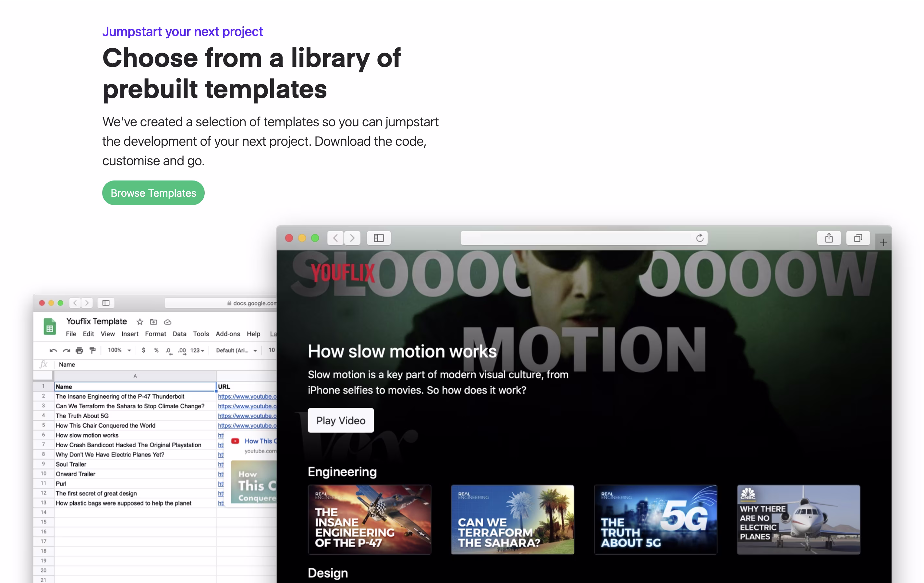
Task: Click the move-to-folder icon beside the title
Action: (153, 322)
